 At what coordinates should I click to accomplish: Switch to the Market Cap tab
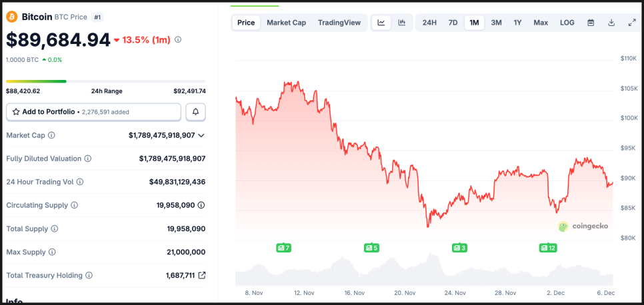click(x=286, y=23)
